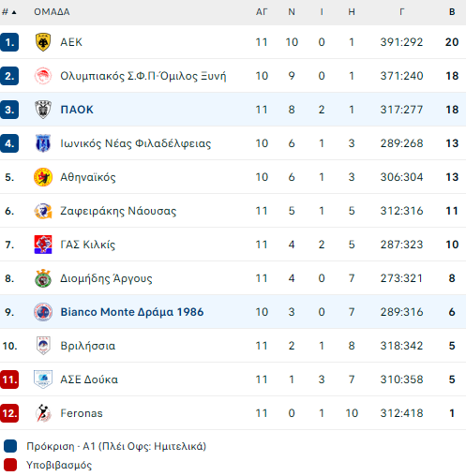Screen dimensions: 466x476
Task: Click the Feronas handball logo
Action: (x=43, y=413)
